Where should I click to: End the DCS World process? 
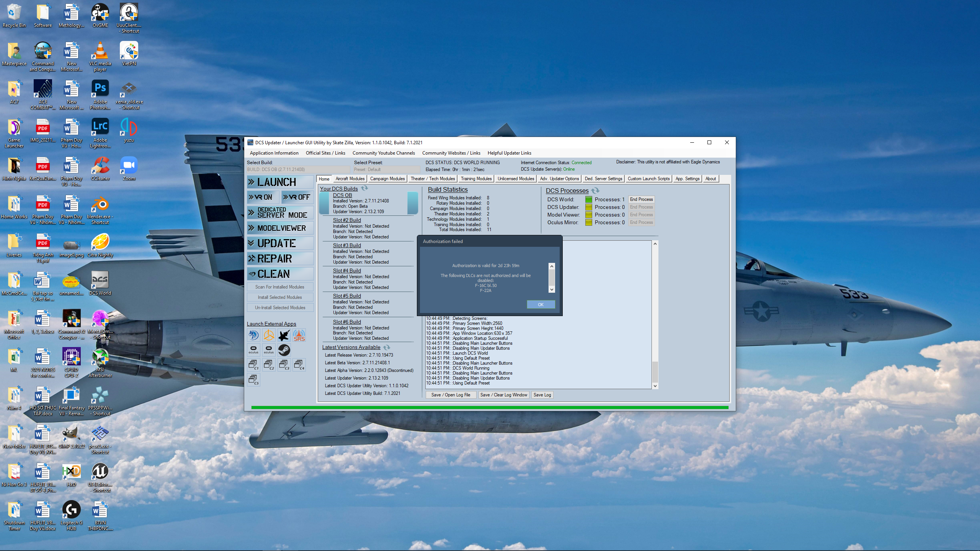click(x=641, y=199)
